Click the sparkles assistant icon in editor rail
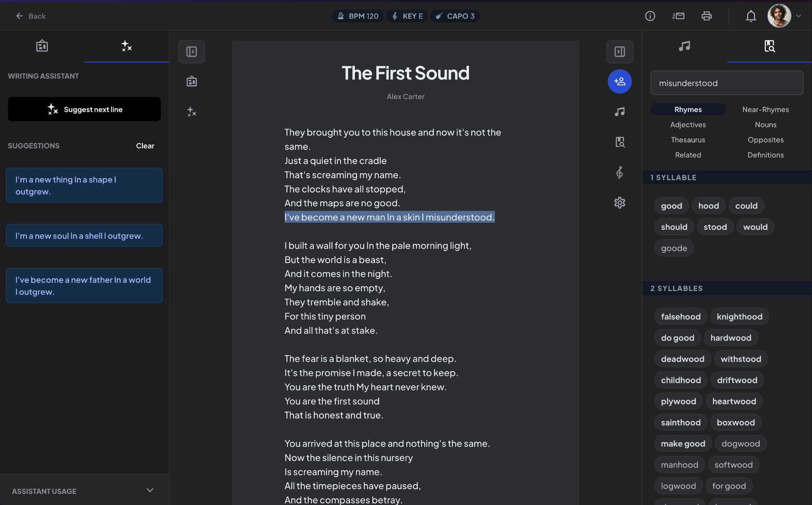812x505 pixels. pos(191,112)
